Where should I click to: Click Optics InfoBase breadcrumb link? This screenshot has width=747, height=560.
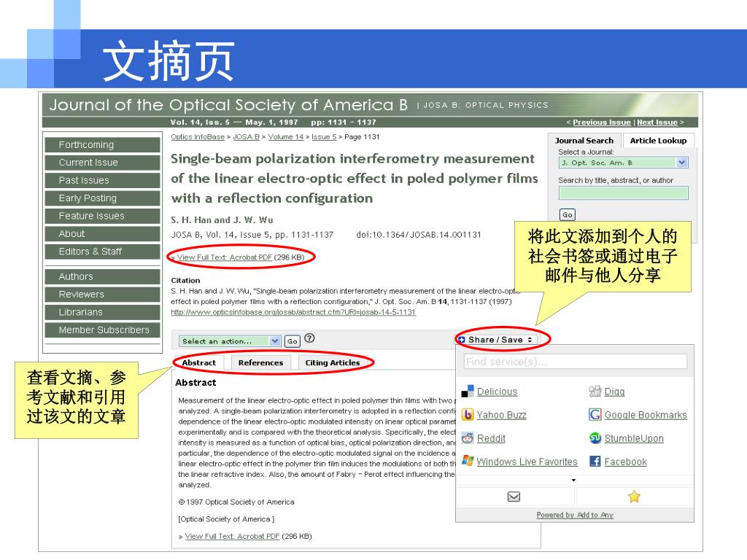click(198, 136)
